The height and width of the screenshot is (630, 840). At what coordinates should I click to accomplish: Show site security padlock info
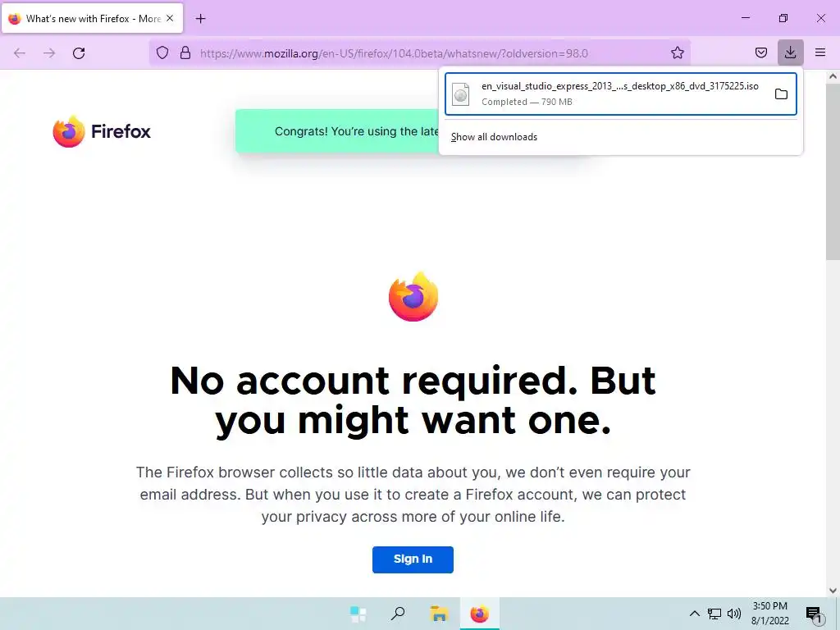[x=185, y=52]
